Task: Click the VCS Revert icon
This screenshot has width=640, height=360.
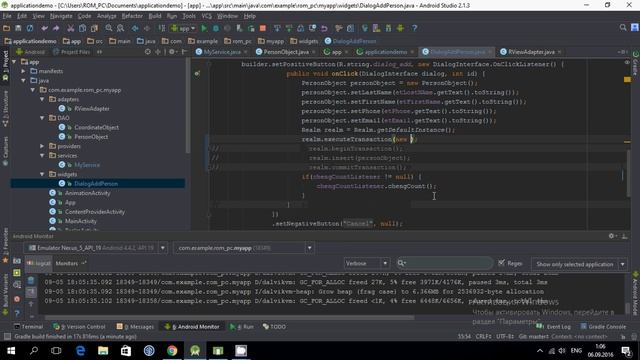Action: (324, 28)
